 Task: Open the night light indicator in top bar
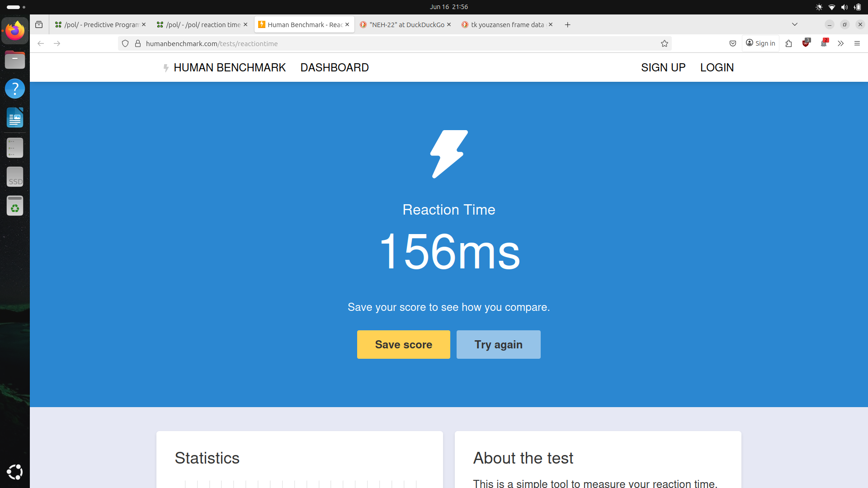click(x=819, y=7)
